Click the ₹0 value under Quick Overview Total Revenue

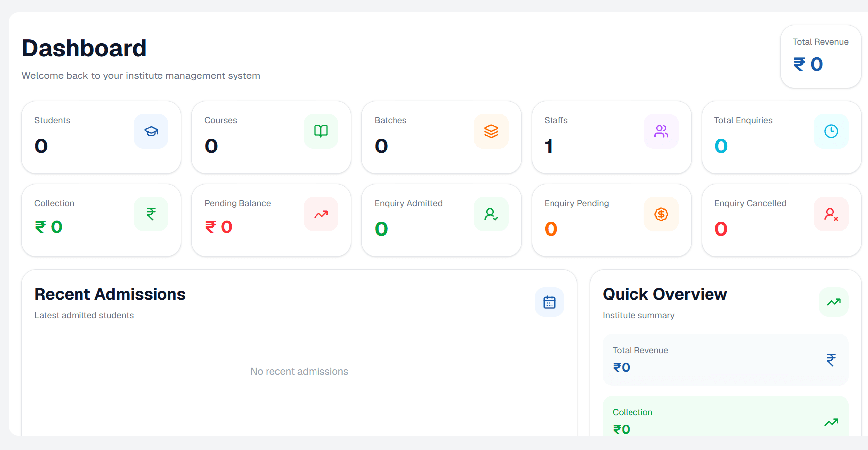click(x=622, y=367)
